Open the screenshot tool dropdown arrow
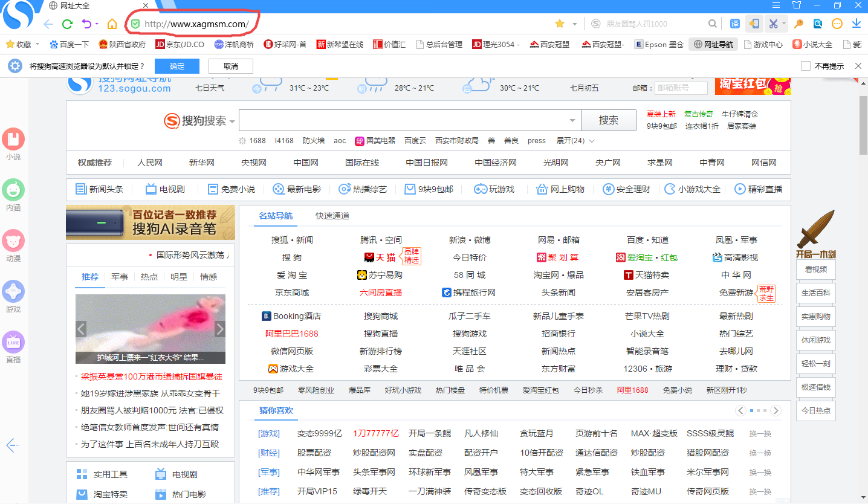 pyautogui.click(x=784, y=24)
